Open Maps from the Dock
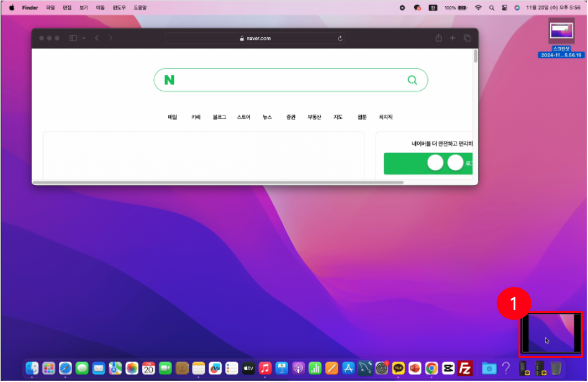The height and width of the screenshot is (382, 588). coord(115,368)
